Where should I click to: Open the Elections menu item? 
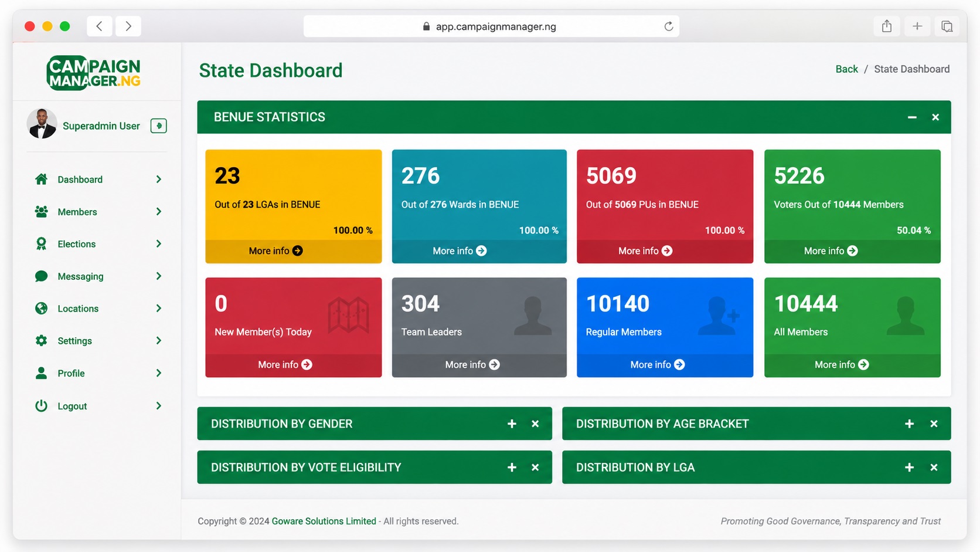coord(97,243)
